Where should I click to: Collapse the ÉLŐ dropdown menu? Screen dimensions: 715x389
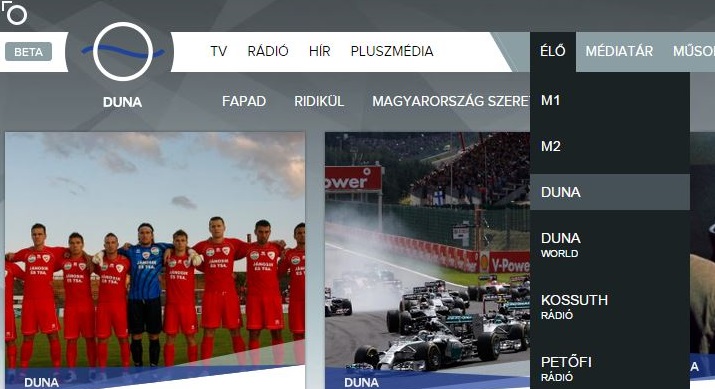[553, 52]
